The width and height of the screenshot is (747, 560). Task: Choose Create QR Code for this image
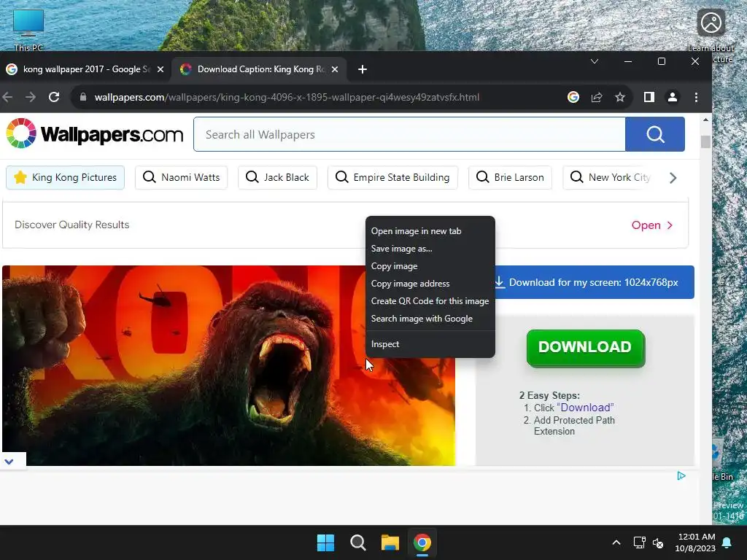[x=430, y=301]
